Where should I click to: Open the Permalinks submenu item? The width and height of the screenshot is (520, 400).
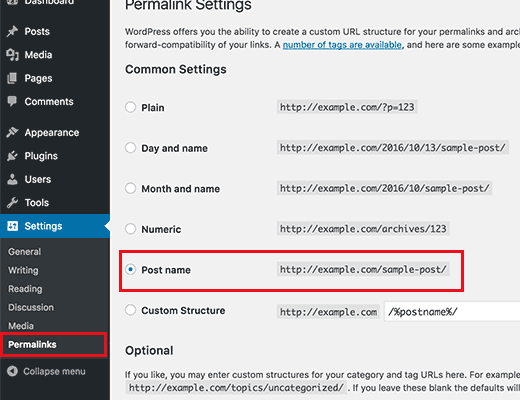coord(32,344)
